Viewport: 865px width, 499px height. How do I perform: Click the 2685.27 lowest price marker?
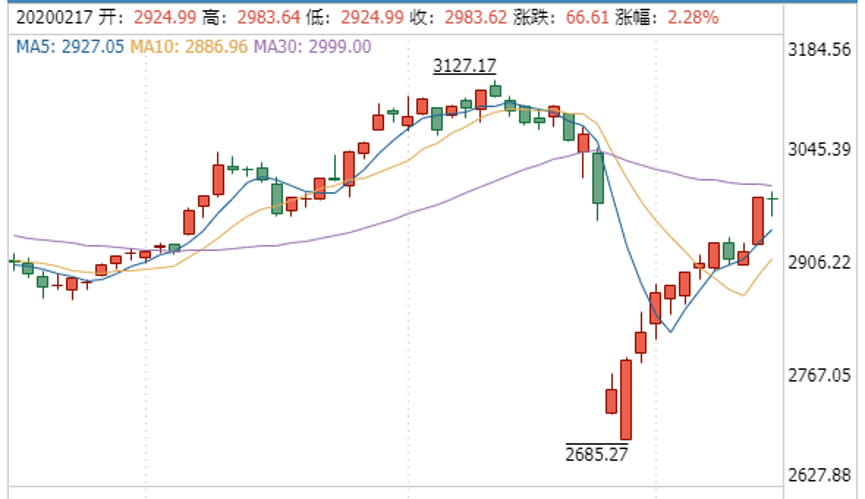click(598, 453)
